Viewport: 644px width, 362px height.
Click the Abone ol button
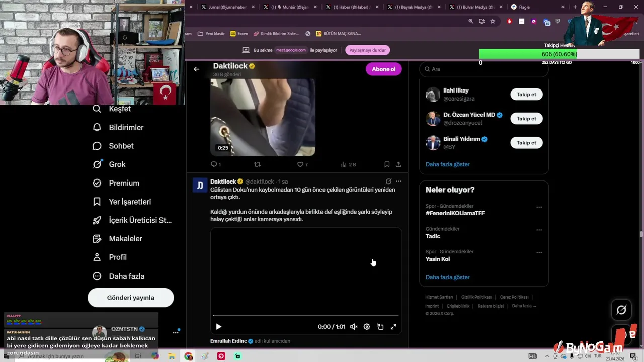point(383,69)
